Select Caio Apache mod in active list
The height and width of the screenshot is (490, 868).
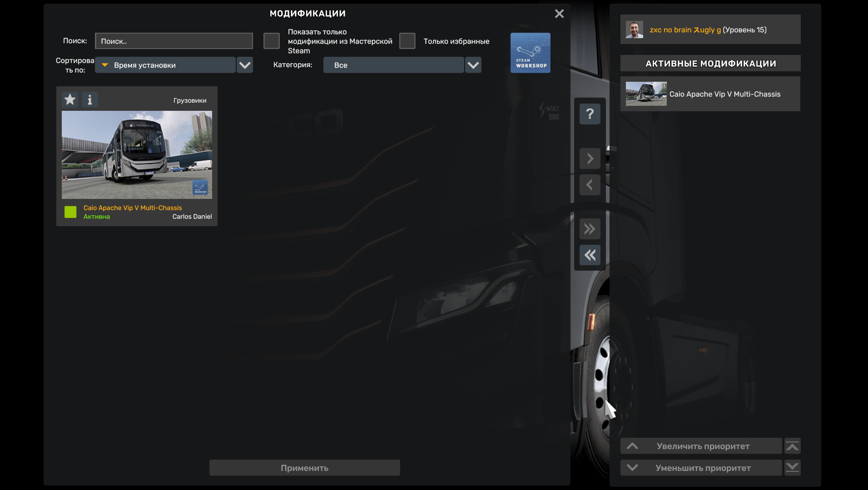[x=710, y=94]
